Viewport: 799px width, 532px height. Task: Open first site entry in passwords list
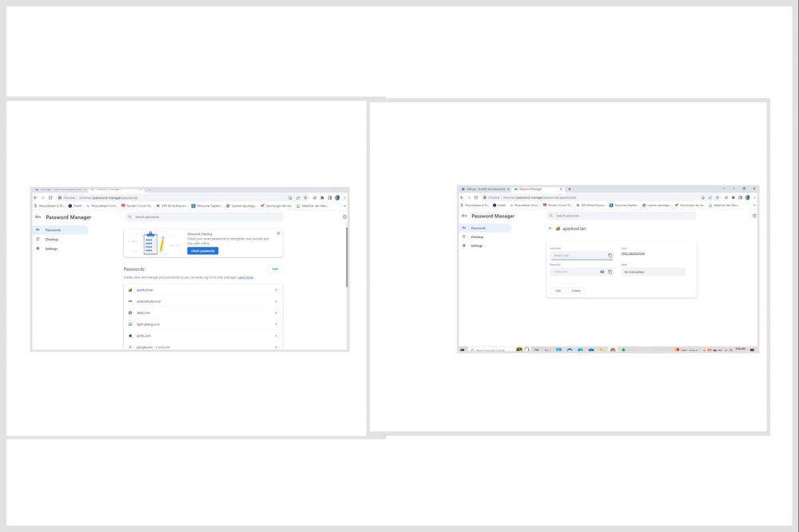coord(203,290)
